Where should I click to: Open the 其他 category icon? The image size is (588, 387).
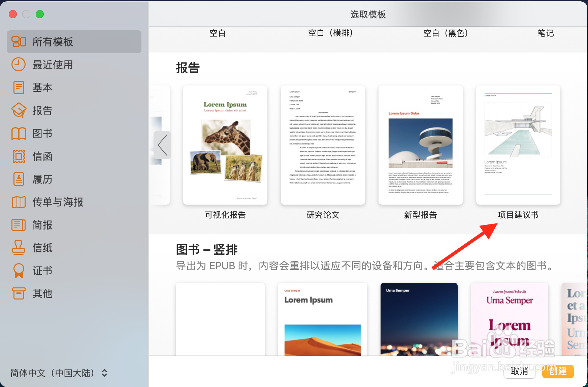pos(19,293)
